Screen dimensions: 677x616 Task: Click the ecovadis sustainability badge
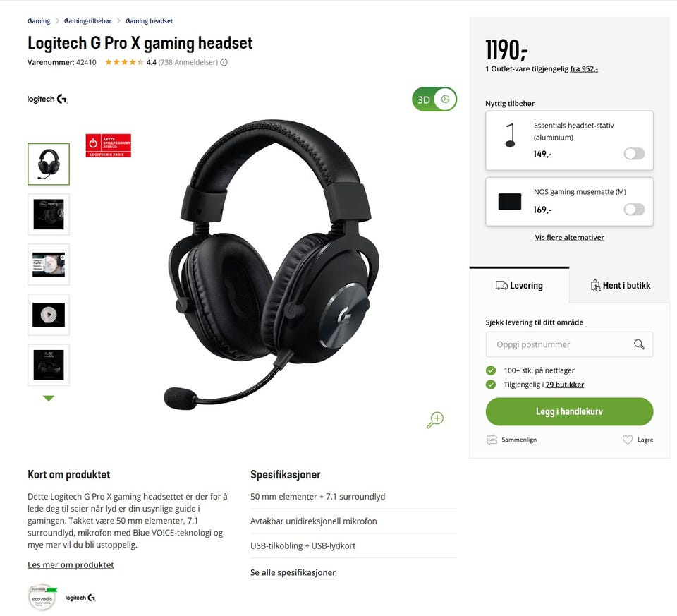click(42, 598)
